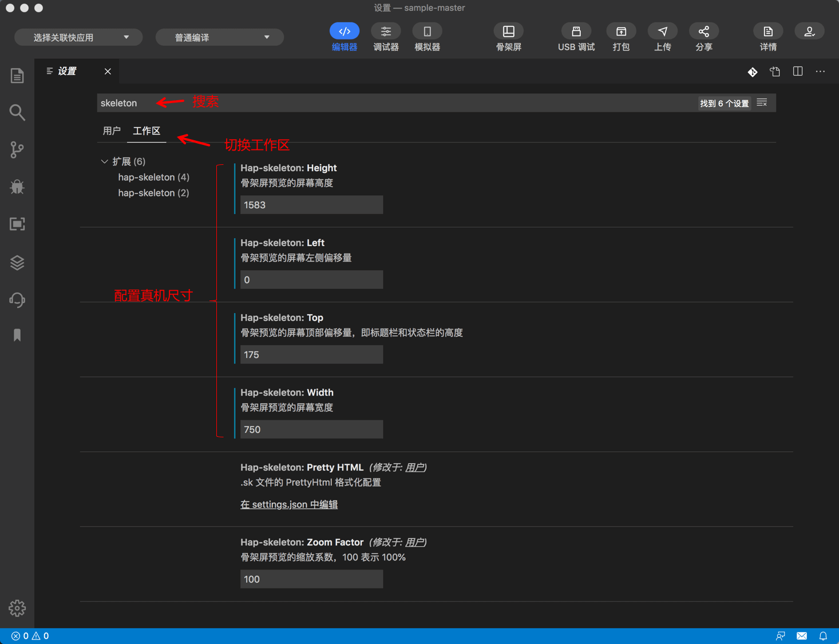The width and height of the screenshot is (839, 644).
Task: Click 在 settings.json 中编辑 link
Action: tap(289, 504)
